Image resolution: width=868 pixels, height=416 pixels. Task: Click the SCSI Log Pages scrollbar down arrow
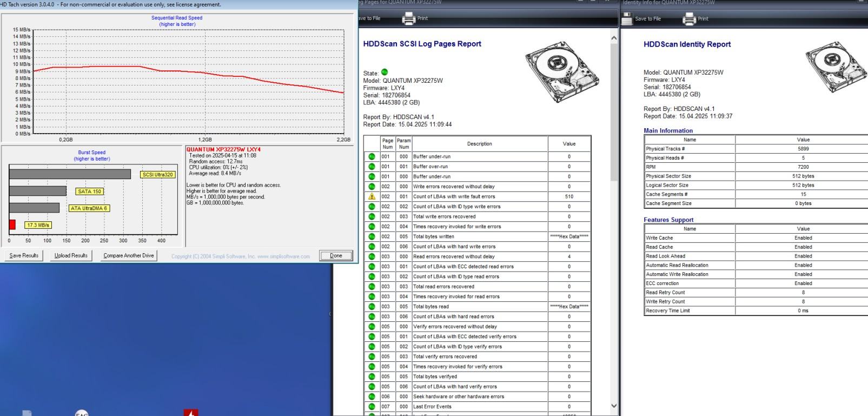point(614,406)
